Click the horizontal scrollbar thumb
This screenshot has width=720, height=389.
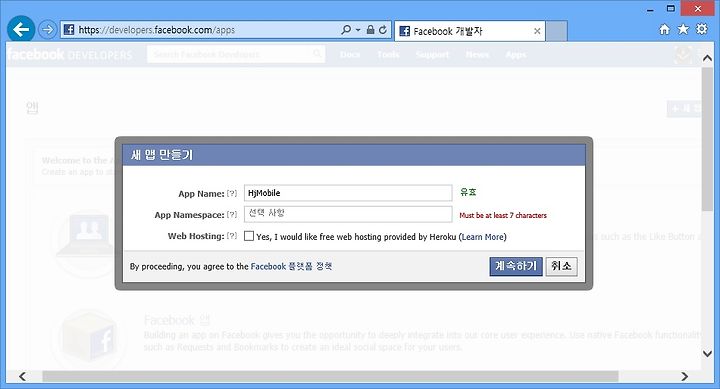click(x=330, y=377)
